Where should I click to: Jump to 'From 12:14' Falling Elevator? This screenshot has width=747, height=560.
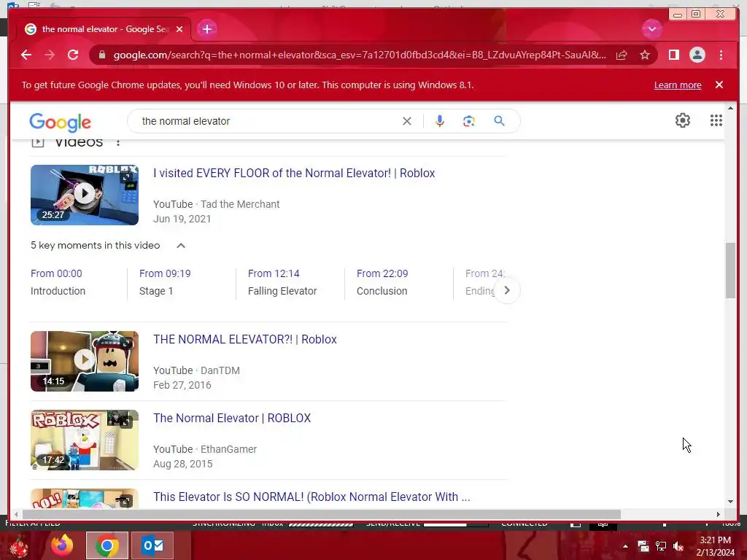282,282
